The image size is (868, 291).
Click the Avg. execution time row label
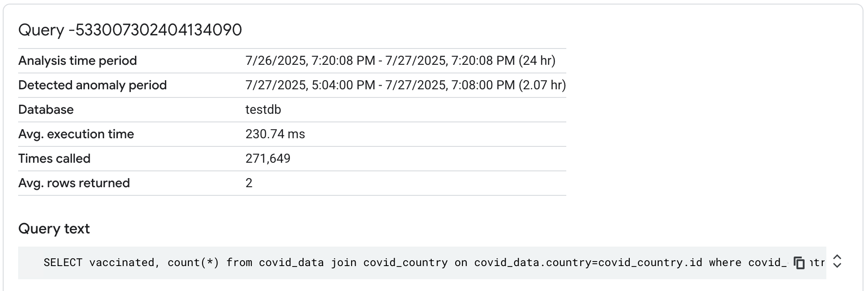click(x=76, y=134)
